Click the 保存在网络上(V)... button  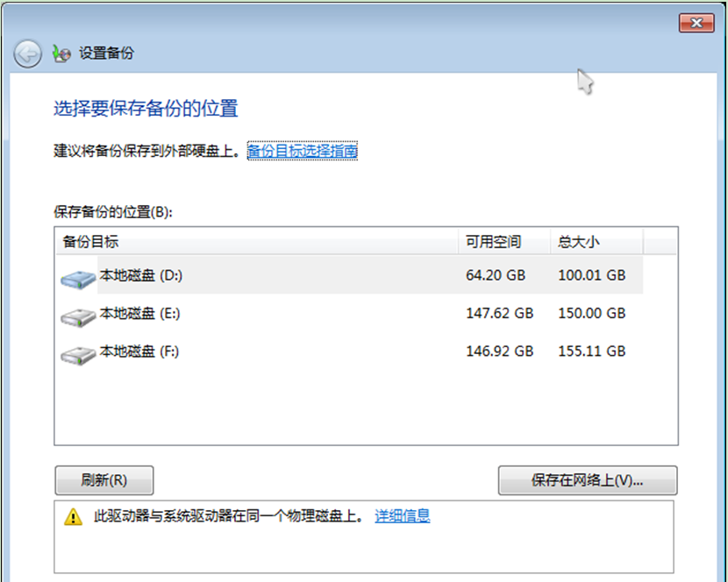(x=587, y=480)
